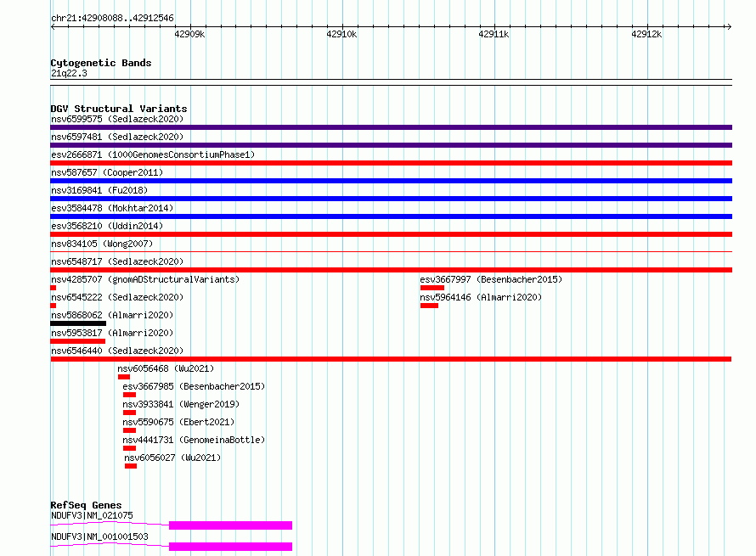The height and width of the screenshot is (556, 756).
Task: Click the DGV Structural Variants track title
Action: pos(119,109)
